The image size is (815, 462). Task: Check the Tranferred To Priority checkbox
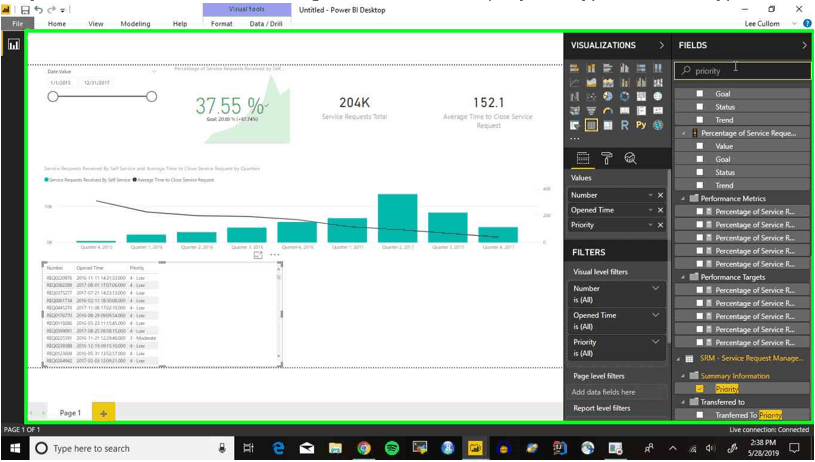coord(700,415)
